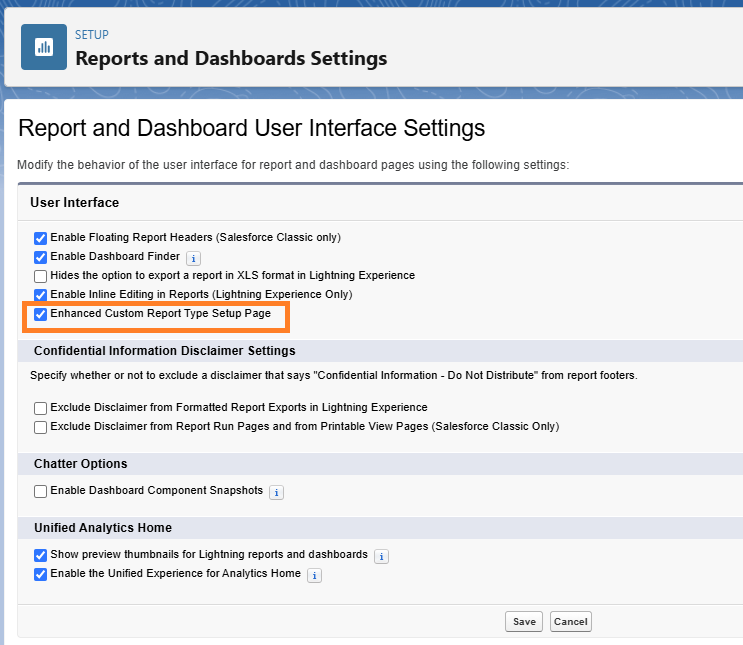Image resolution: width=743 pixels, height=645 pixels.
Task: Toggle Enable Inline Editing in Reports checkbox
Action: coord(40,295)
